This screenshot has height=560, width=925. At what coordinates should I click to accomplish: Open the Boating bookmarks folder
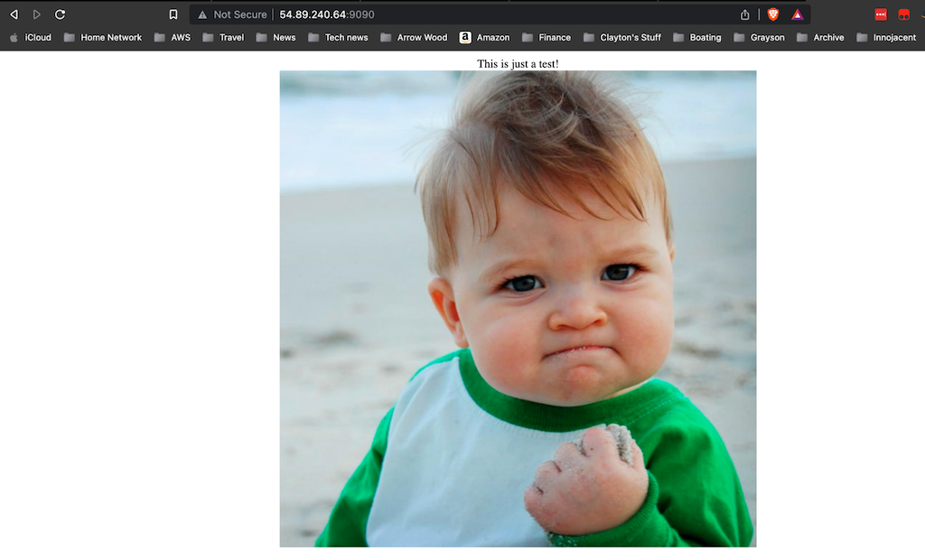click(696, 37)
